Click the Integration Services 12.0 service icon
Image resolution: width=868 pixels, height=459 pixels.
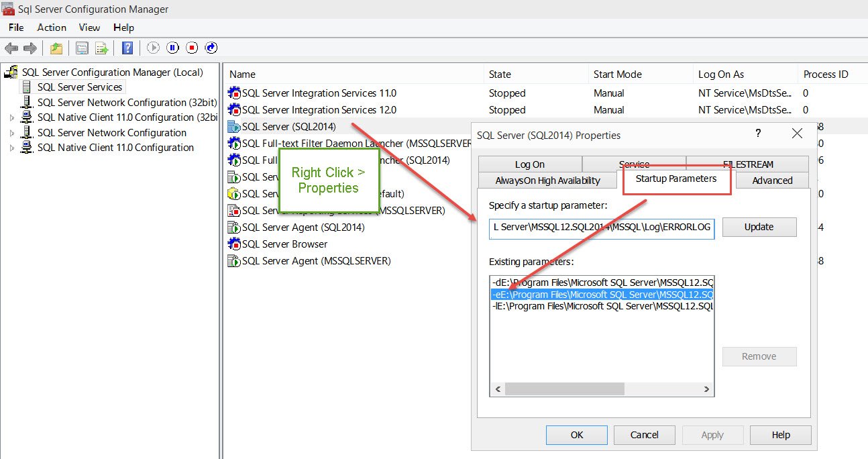234,110
